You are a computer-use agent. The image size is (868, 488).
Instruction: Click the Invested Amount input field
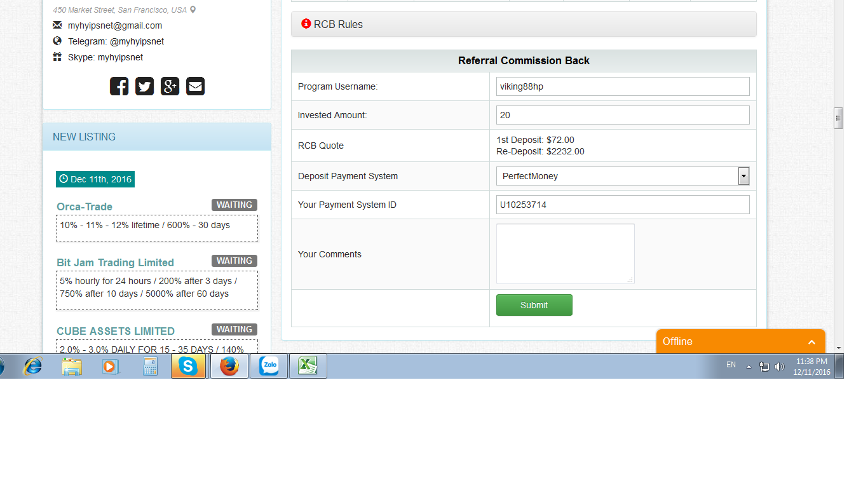623,115
